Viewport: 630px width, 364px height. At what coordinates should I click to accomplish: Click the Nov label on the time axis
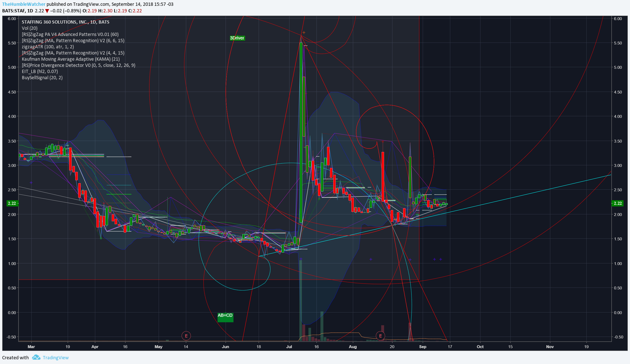point(550,347)
